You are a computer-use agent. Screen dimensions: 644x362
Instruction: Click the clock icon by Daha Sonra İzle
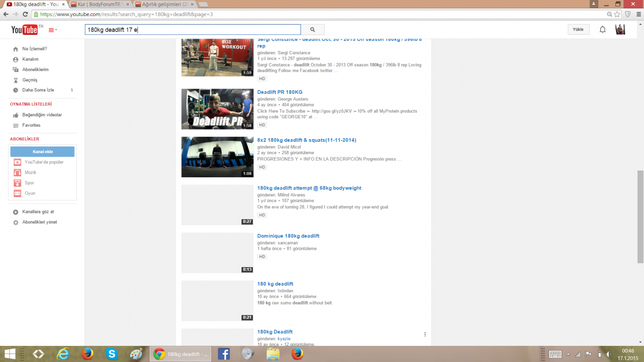(16, 90)
